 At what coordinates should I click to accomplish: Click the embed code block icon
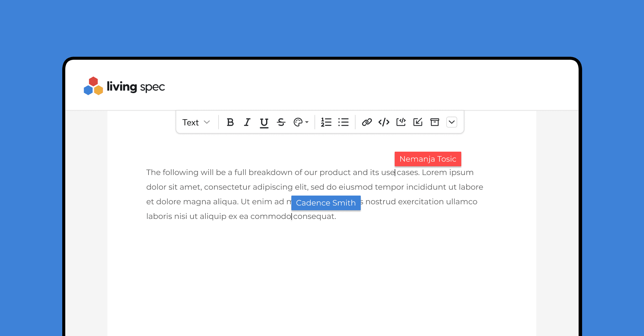click(x=401, y=122)
